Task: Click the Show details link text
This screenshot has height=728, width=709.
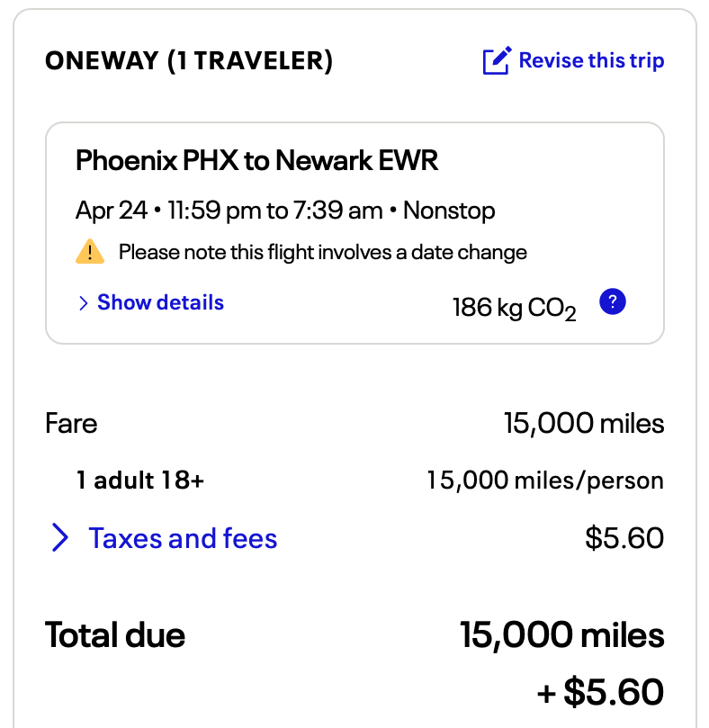Action: pos(160,302)
